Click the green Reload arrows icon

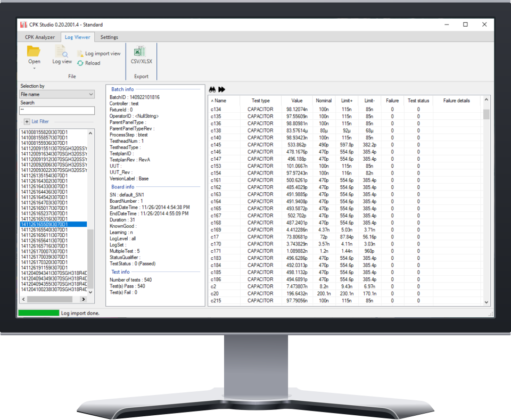80,63
